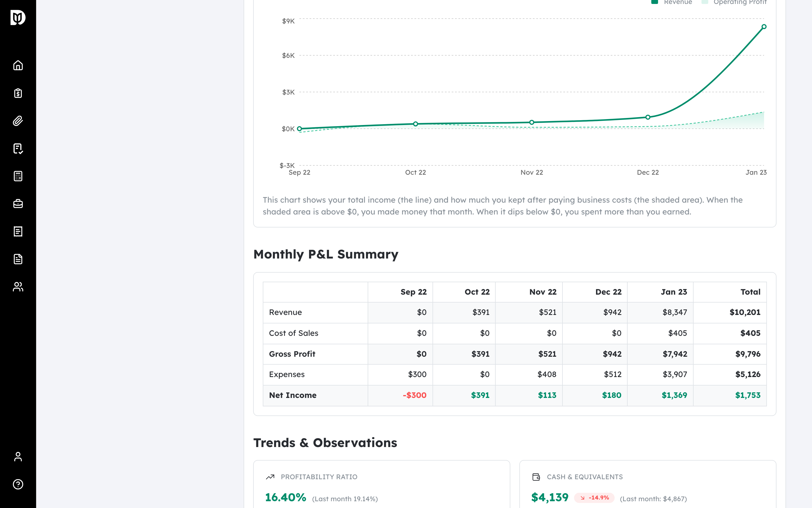Toggle the Revenue legend swatch
Image resolution: width=812 pixels, height=508 pixels.
(x=654, y=2)
